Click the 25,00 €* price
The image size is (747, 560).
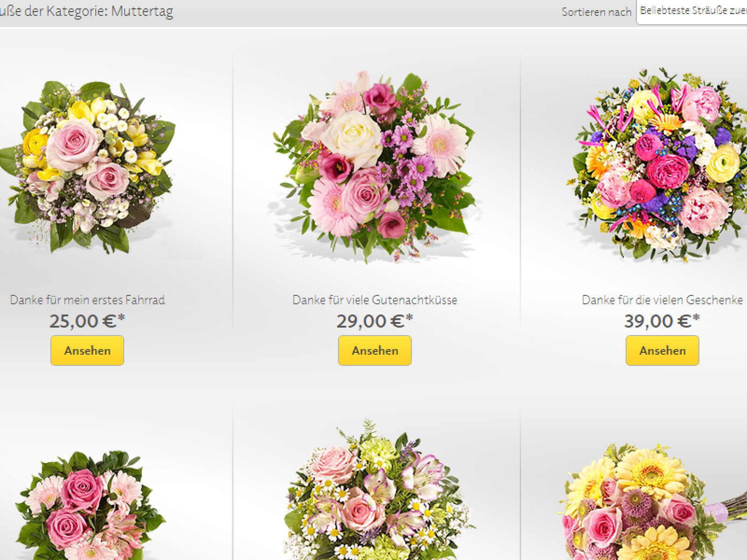click(x=87, y=321)
